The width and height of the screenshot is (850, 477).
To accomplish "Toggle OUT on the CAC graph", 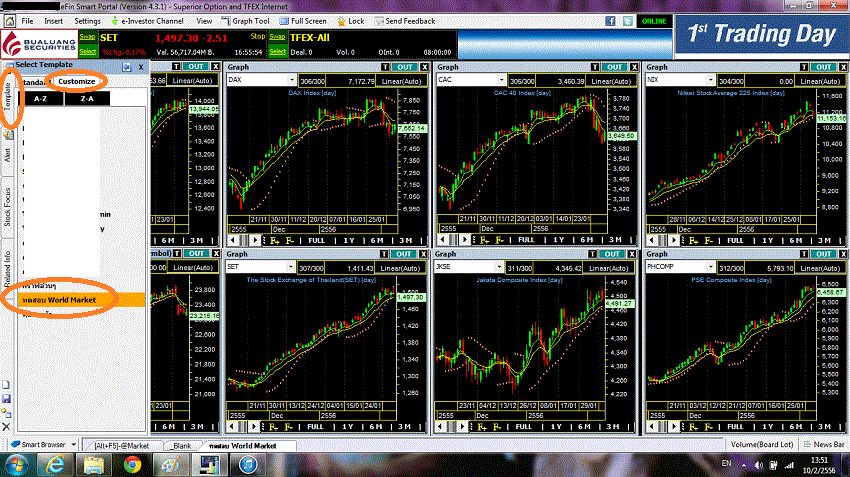I will click(x=614, y=67).
